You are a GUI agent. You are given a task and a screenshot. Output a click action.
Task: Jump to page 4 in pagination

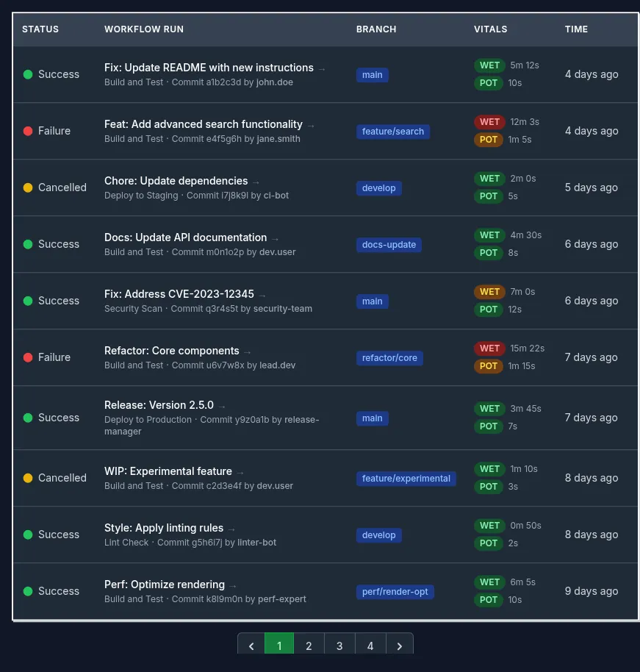pos(370,646)
